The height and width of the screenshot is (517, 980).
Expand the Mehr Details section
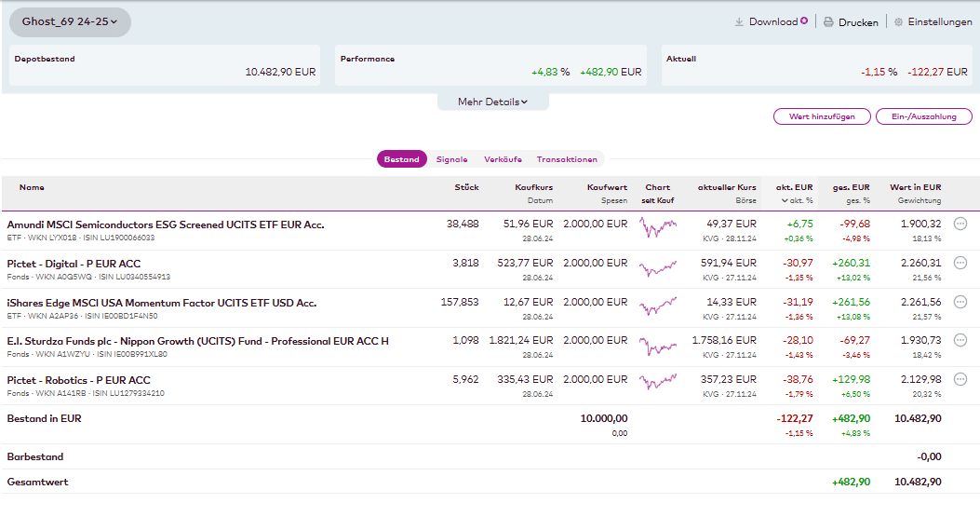tap(492, 102)
